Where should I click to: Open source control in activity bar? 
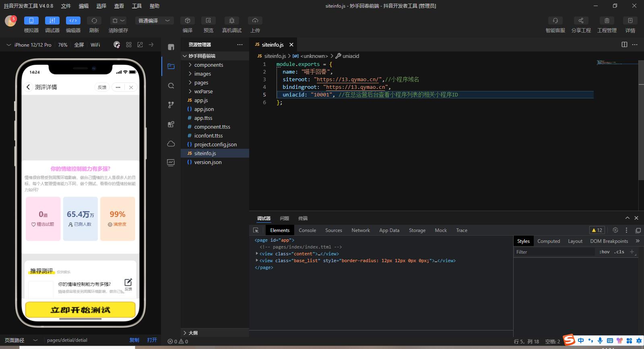click(171, 105)
